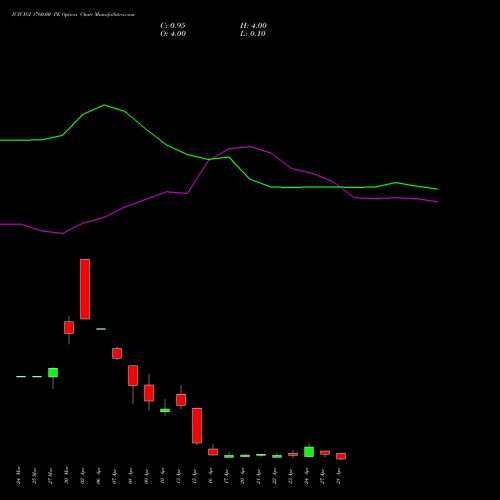Click the red candle for 07 Apr
The height and width of the screenshot is (500, 500).
pyautogui.click(x=117, y=353)
